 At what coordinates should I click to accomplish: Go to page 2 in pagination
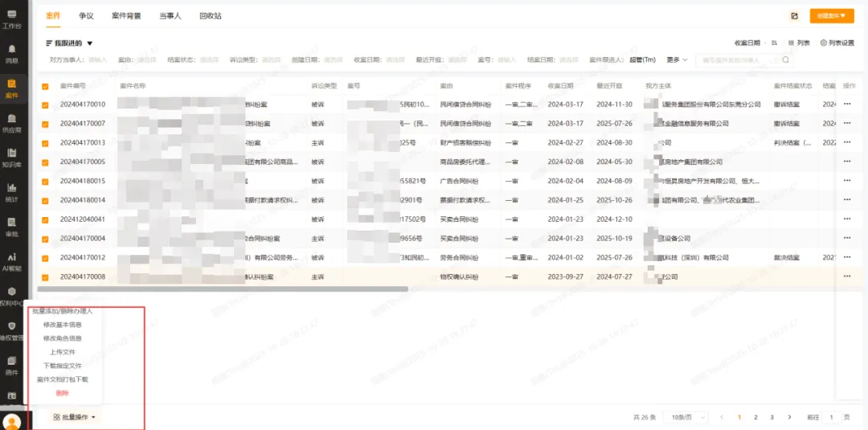pyautogui.click(x=755, y=417)
